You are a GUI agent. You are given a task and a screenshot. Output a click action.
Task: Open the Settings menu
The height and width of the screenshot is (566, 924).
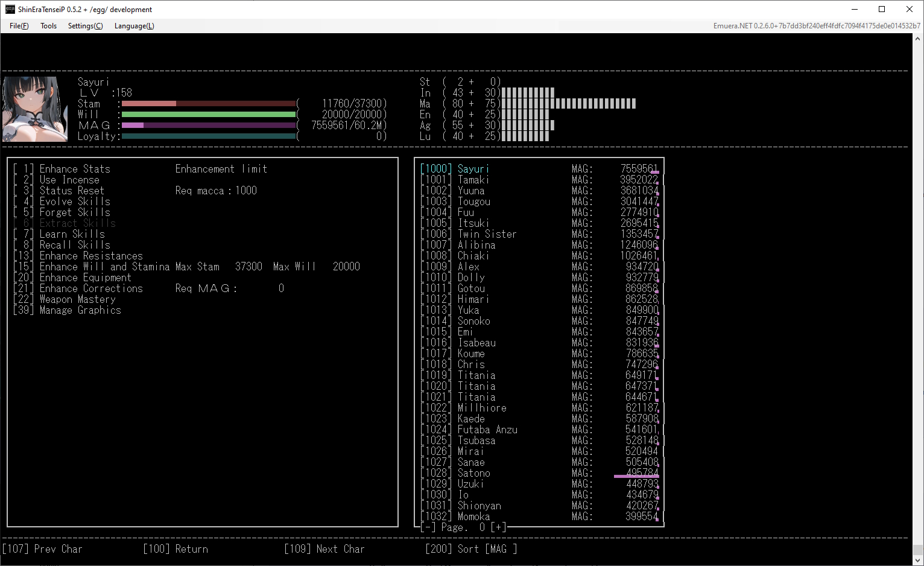point(85,26)
